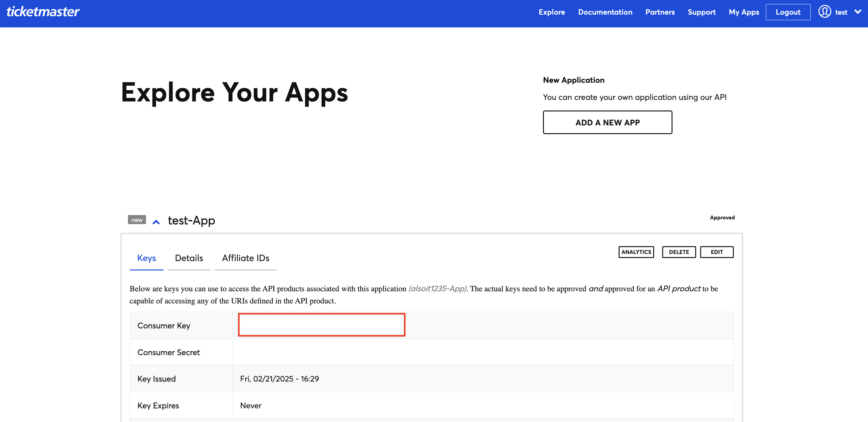
Task: Open the user profile avatar icon
Action: click(824, 12)
